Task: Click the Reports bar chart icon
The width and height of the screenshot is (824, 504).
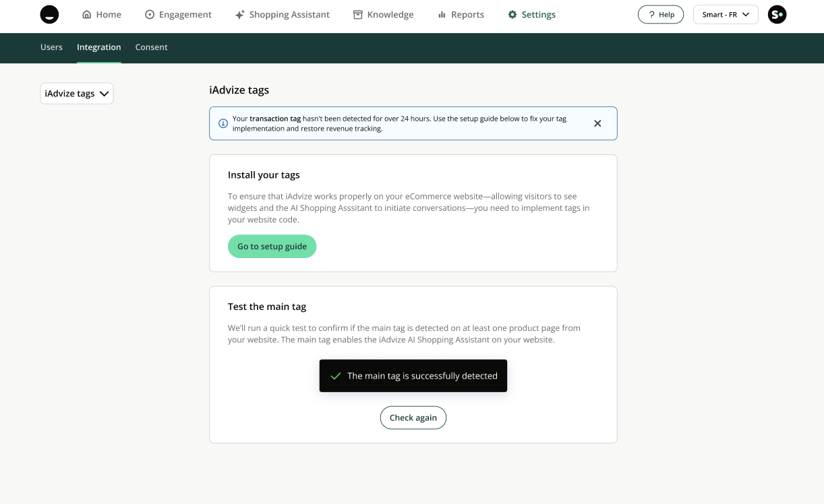Action: pos(442,15)
